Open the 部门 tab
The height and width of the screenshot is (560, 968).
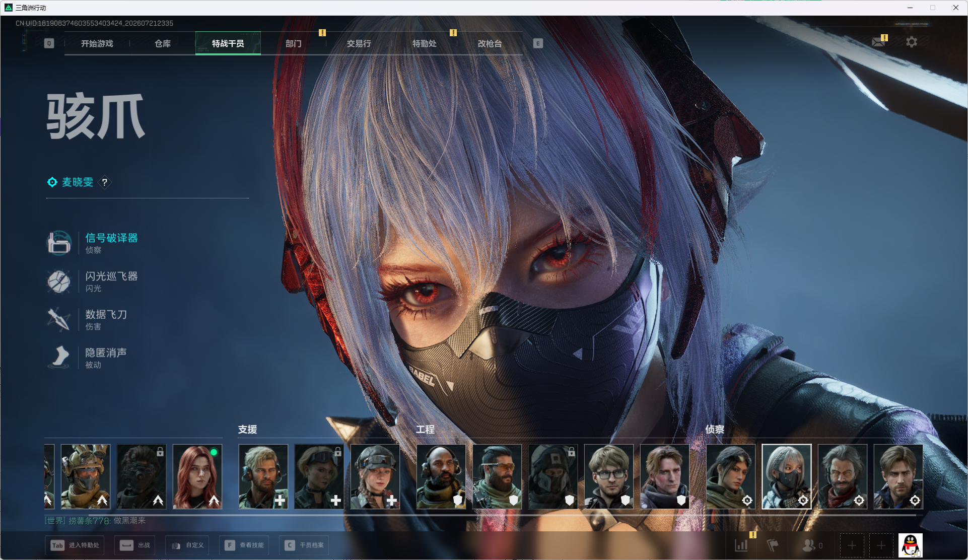point(293,43)
